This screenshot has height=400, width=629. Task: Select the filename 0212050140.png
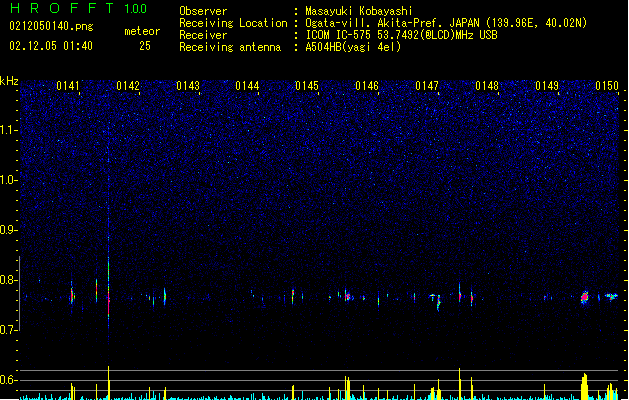pyautogui.click(x=51, y=26)
